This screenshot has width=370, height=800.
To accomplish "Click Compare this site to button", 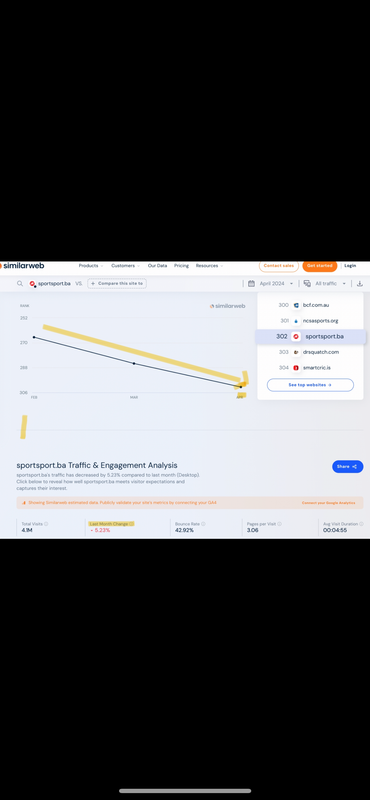I will click(117, 283).
